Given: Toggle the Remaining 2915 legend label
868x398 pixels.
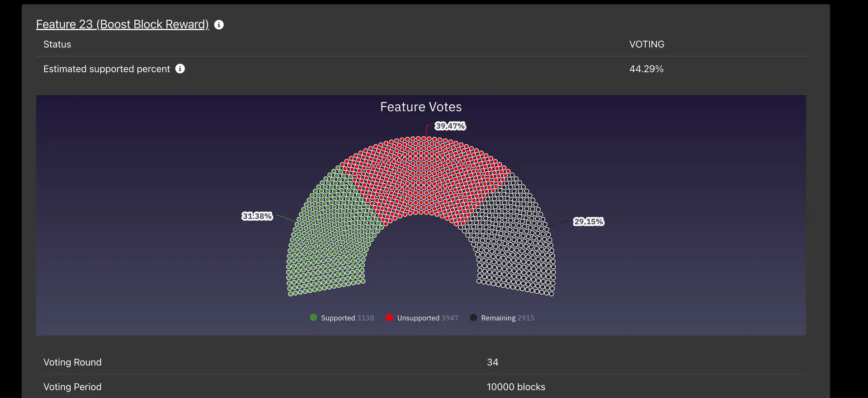Looking at the screenshot, I should pyautogui.click(x=507, y=318).
